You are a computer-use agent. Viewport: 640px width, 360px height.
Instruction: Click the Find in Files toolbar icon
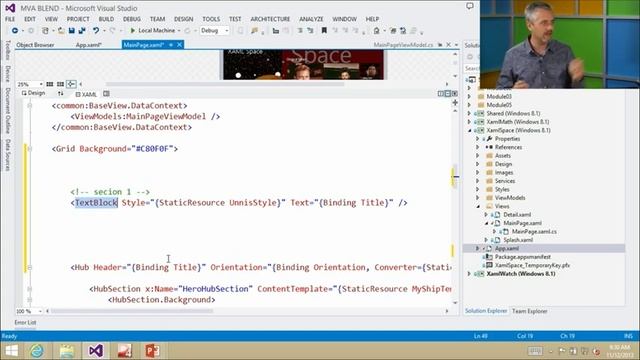[255, 31]
